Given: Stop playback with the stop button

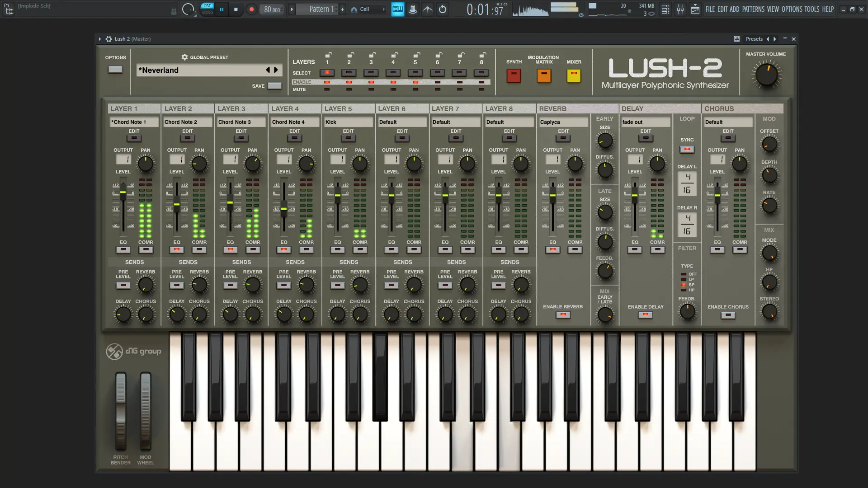Looking at the screenshot, I should point(236,9).
